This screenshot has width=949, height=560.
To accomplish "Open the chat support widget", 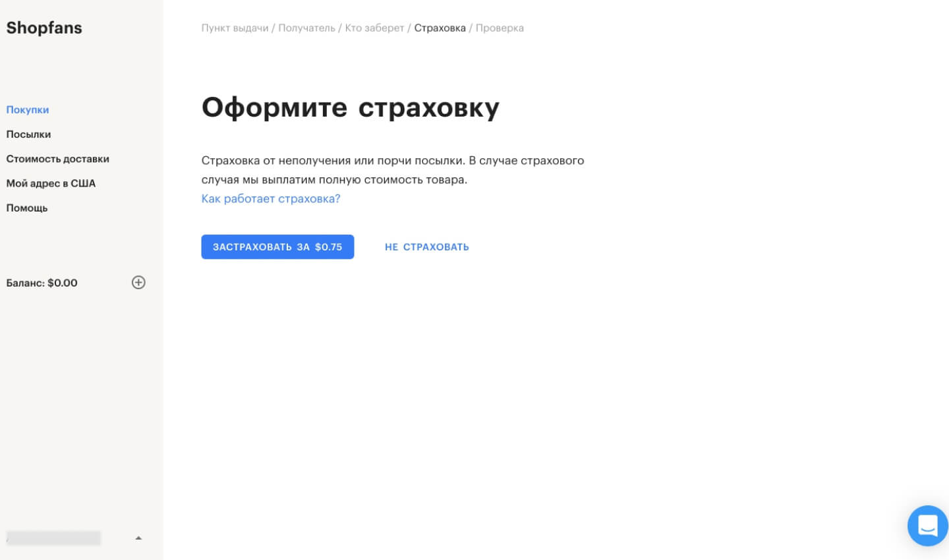I will click(x=927, y=525).
